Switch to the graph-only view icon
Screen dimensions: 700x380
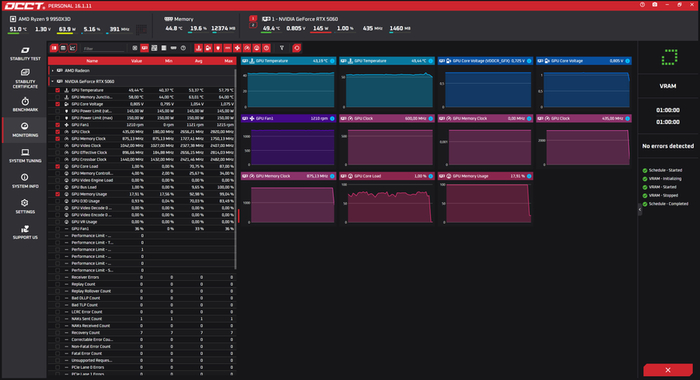pos(72,48)
